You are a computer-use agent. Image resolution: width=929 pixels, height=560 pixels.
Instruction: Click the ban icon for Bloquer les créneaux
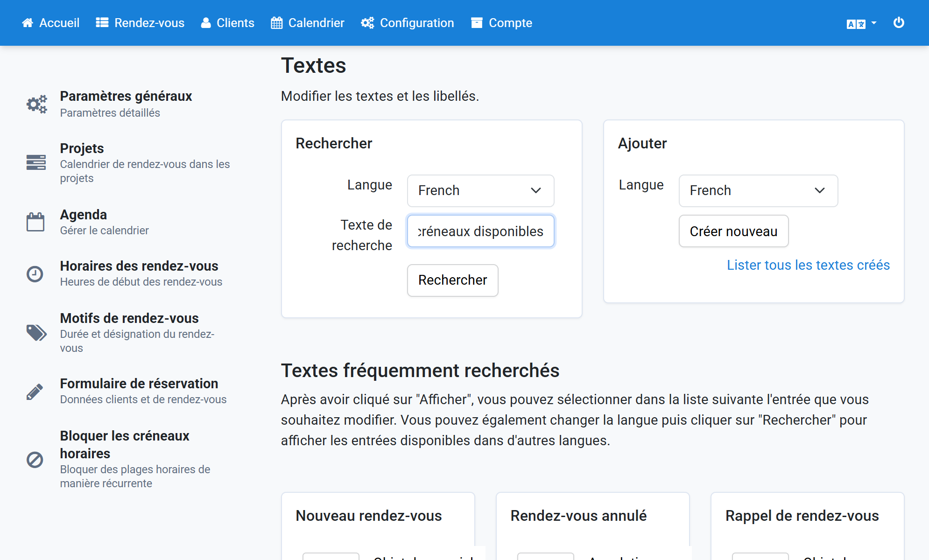35,460
